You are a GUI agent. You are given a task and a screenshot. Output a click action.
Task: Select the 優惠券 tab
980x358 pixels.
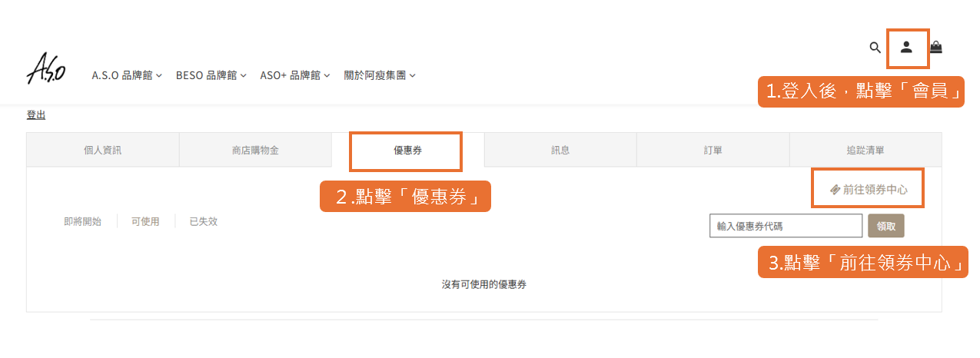pyautogui.click(x=407, y=150)
